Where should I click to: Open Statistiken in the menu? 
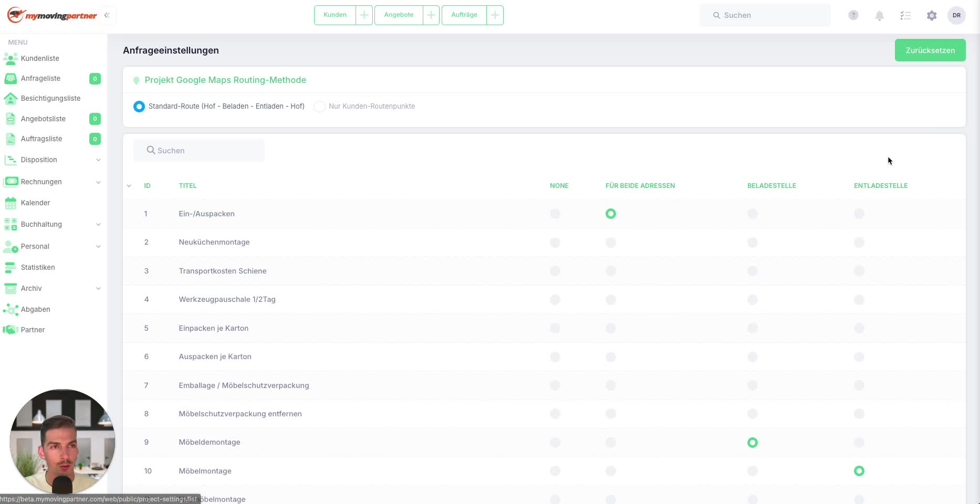[38, 267]
